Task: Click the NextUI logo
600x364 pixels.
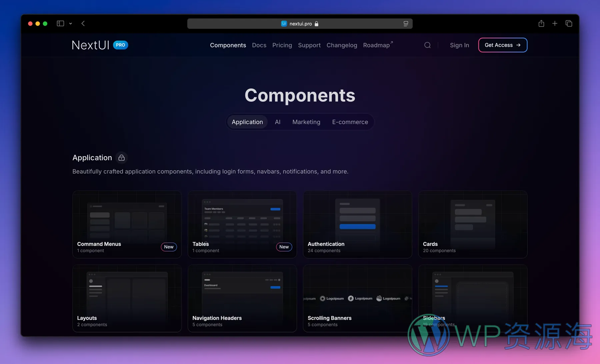Action: coord(90,45)
